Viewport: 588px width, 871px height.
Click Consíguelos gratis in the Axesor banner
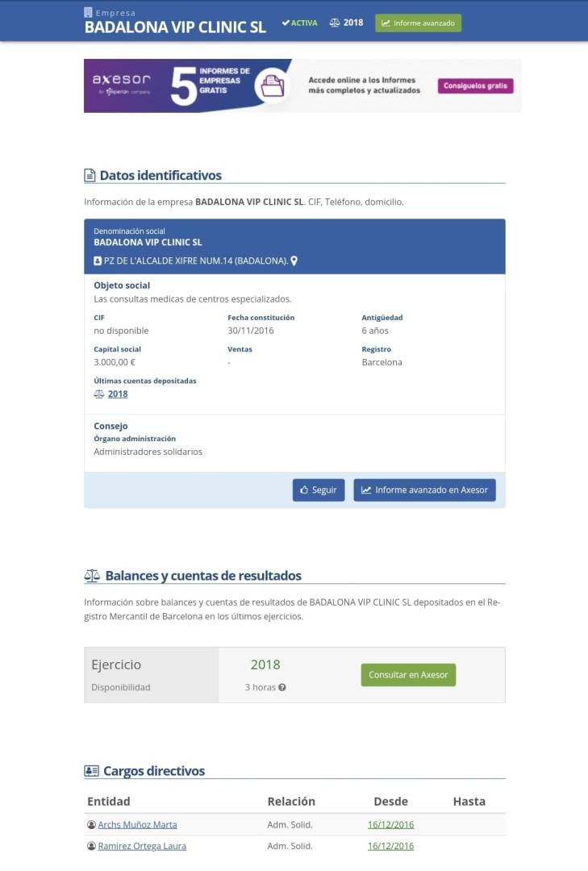click(x=476, y=85)
